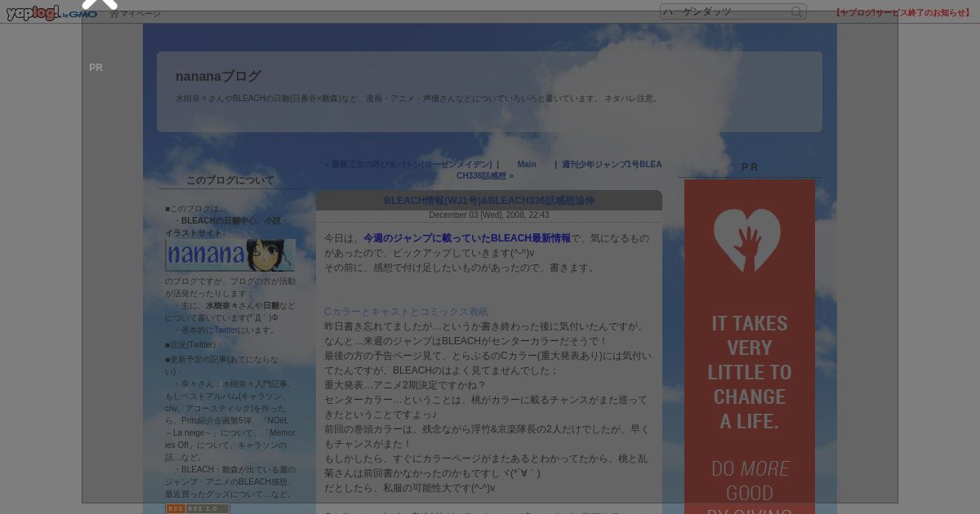980x514 pixels.
Task: Click the bold text 今週のジャンプに載っていたBLEACH最新情報
Action: tap(467, 238)
